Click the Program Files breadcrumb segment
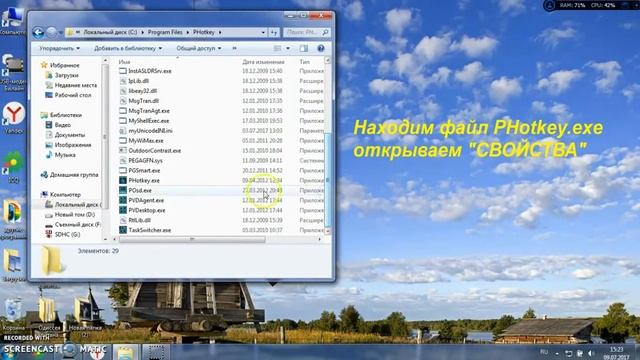The height and width of the screenshot is (360, 640). [x=165, y=32]
